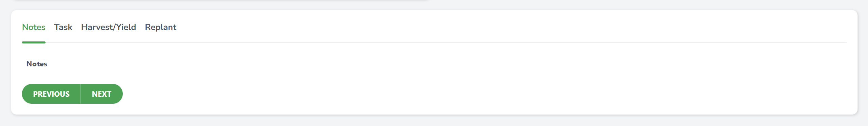Return to the Notes tab
Viewport: 868px width, 126px height.
click(x=34, y=27)
